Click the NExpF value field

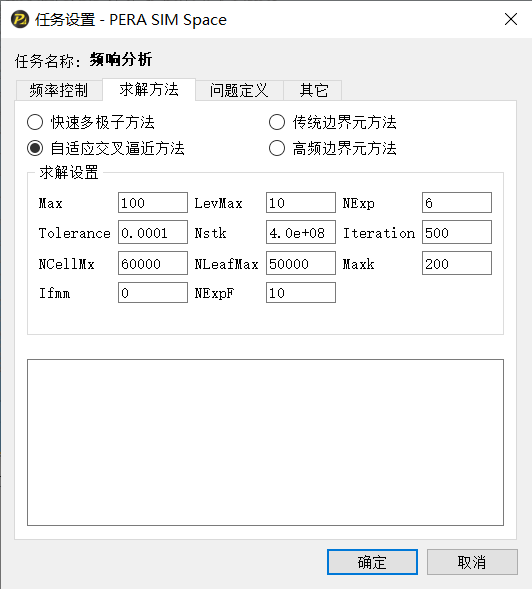301,293
